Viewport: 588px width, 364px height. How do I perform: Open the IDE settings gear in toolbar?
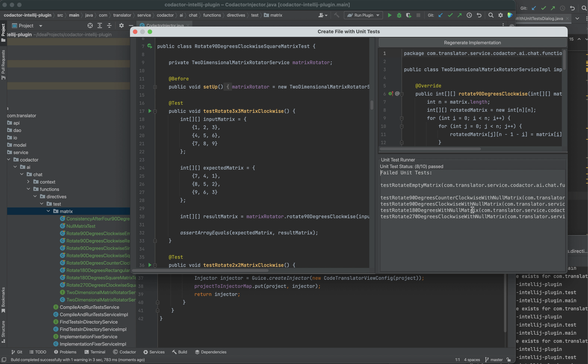click(500, 15)
